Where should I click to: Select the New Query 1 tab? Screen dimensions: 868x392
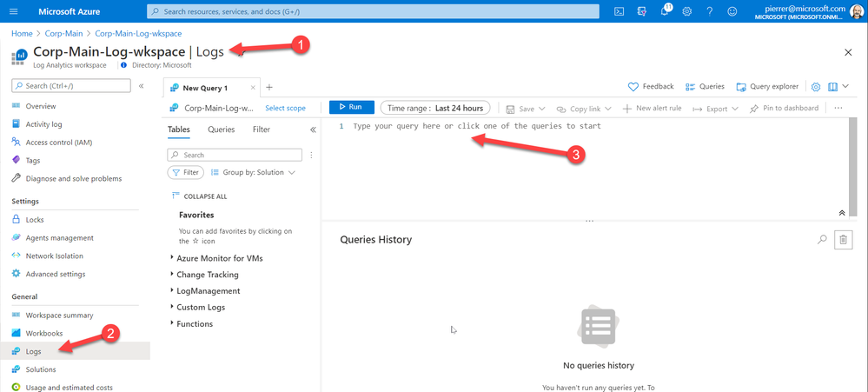206,88
